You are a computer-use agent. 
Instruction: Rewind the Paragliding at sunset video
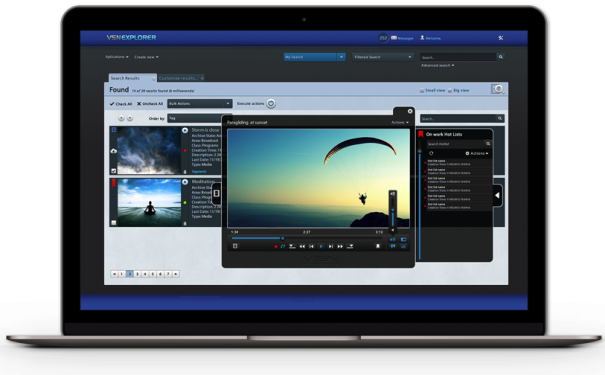pos(302,247)
